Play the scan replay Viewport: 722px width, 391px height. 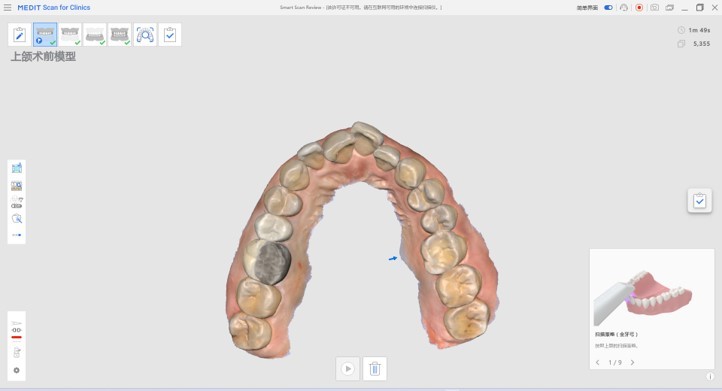tap(348, 368)
